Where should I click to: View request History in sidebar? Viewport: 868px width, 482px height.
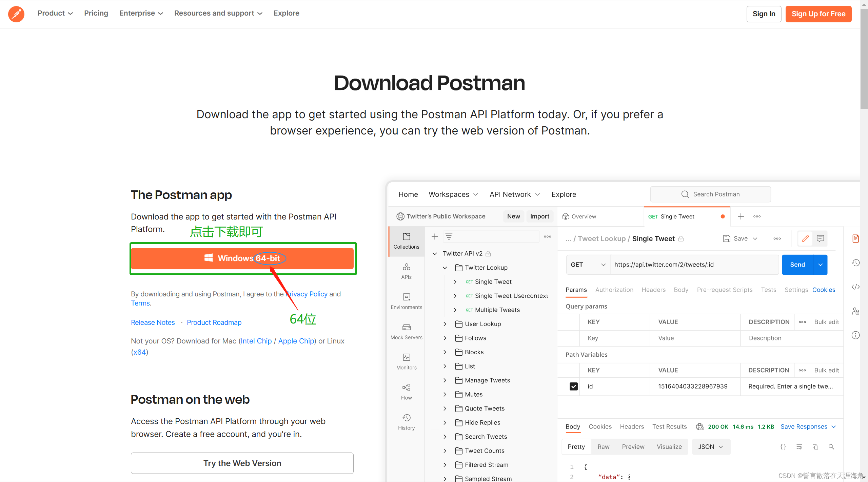coord(406,421)
